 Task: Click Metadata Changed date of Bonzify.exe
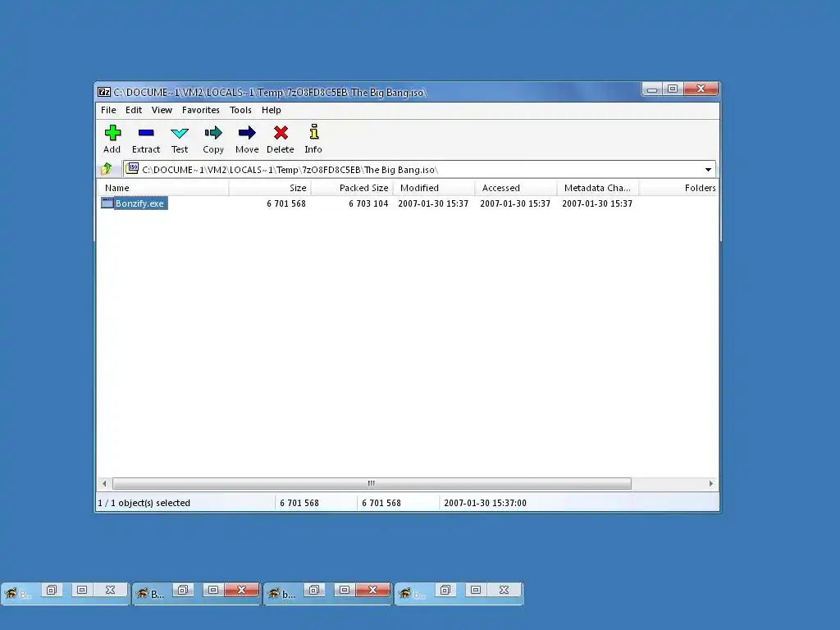click(597, 203)
